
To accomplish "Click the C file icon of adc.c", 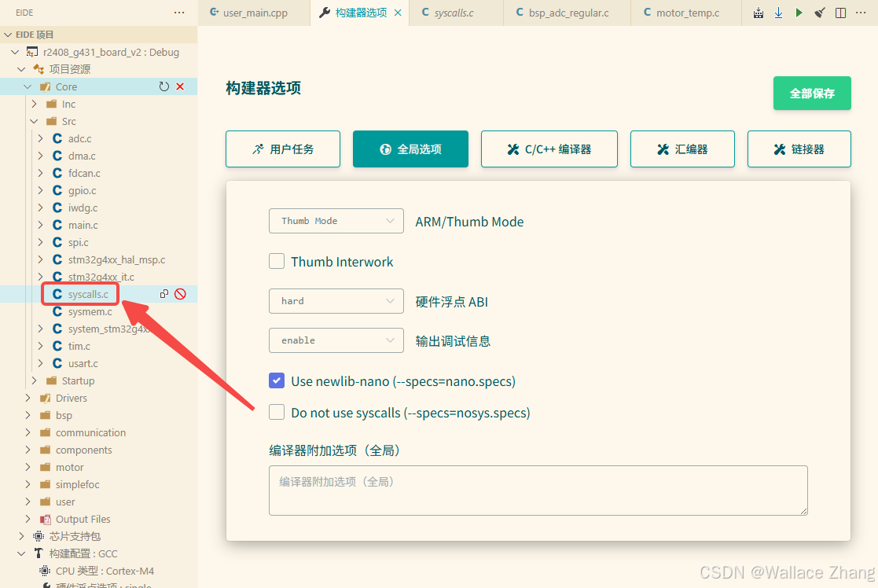I will coord(57,138).
